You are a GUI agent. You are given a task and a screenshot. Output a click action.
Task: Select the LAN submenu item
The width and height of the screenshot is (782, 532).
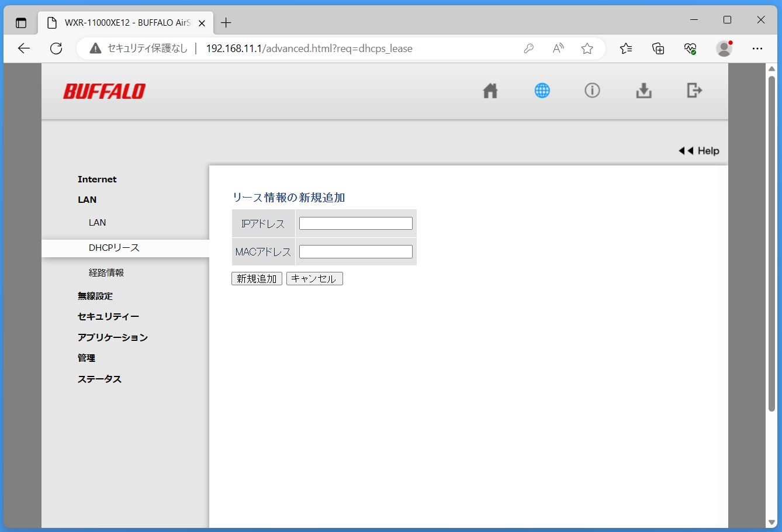click(x=98, y=223)
